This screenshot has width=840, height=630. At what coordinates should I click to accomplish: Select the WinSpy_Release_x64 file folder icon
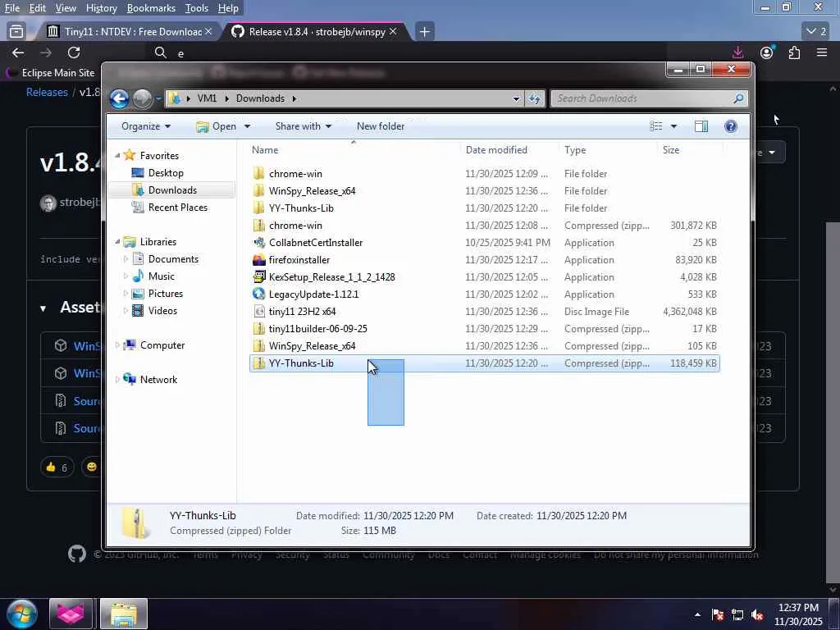point(258,190)
